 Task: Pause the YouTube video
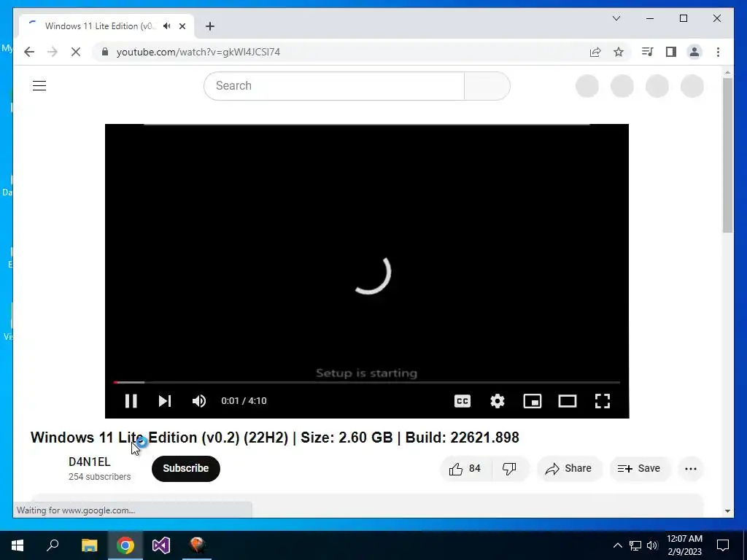click(x=131, y=401)
